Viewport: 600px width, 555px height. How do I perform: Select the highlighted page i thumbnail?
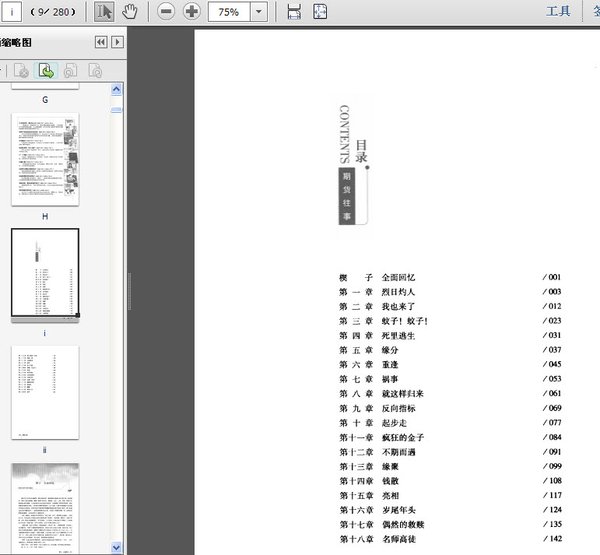(x=45, y=273)
